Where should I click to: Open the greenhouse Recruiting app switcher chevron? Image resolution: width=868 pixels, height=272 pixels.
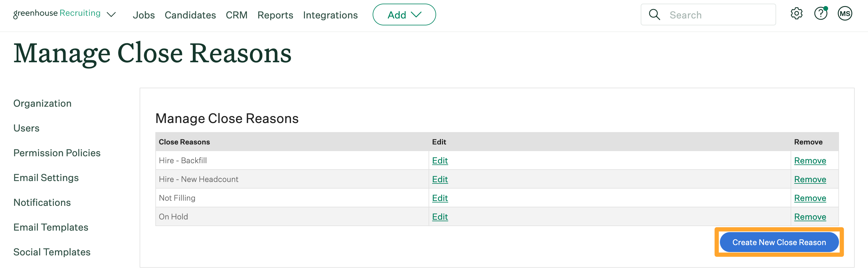click(111, 15)
